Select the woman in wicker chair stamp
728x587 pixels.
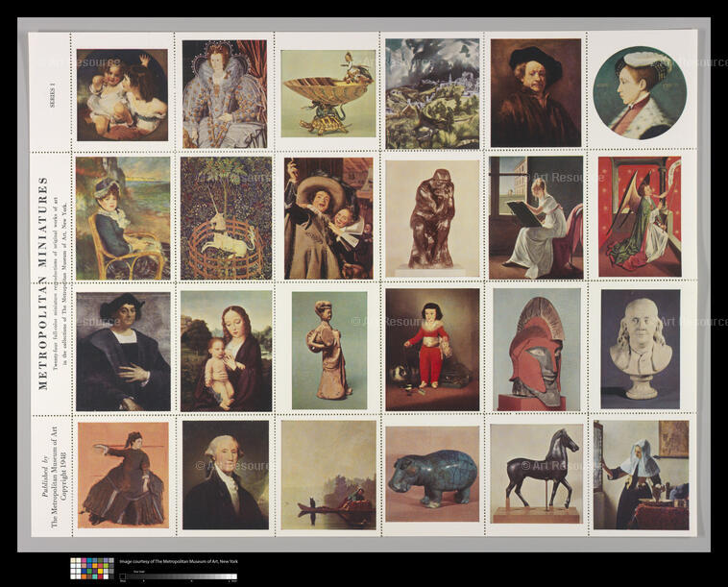pyautogui.click(x=123, y=218)
